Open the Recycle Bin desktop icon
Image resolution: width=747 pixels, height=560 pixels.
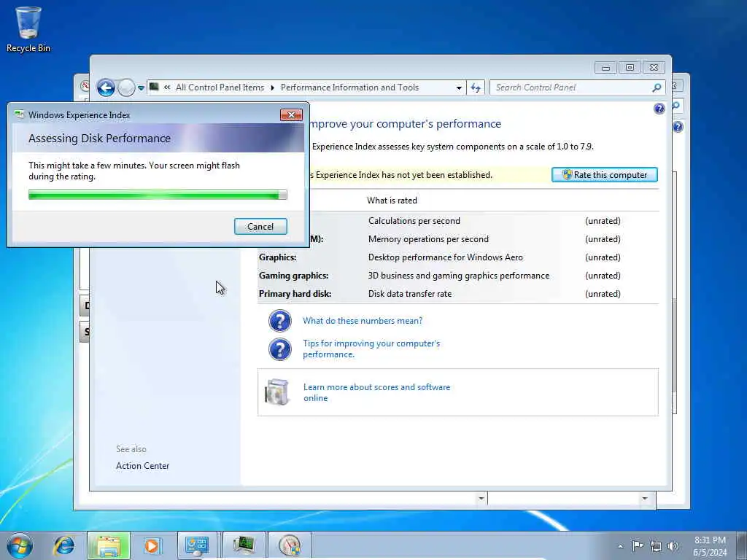coord(28,29)
